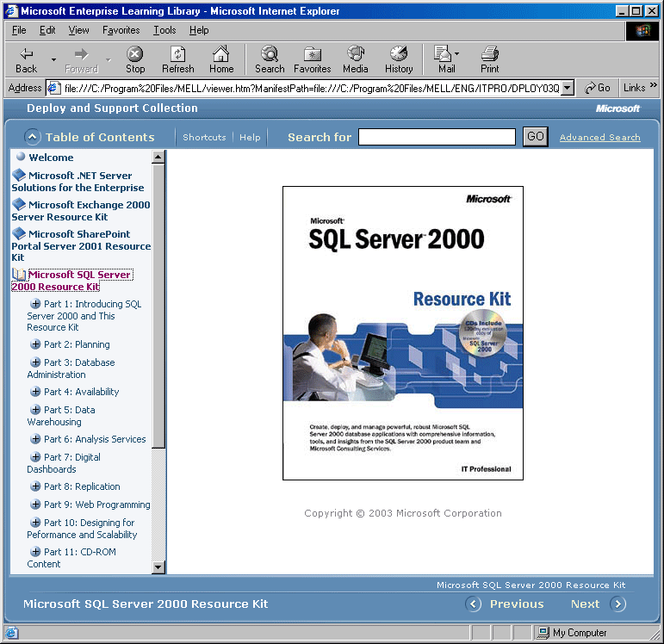Click the book icon for SharePoint Portal Server

click(19, 232)
